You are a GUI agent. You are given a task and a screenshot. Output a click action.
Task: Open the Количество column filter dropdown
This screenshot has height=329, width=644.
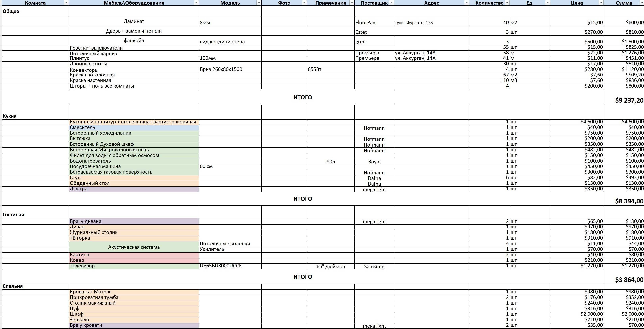[507, 3]
